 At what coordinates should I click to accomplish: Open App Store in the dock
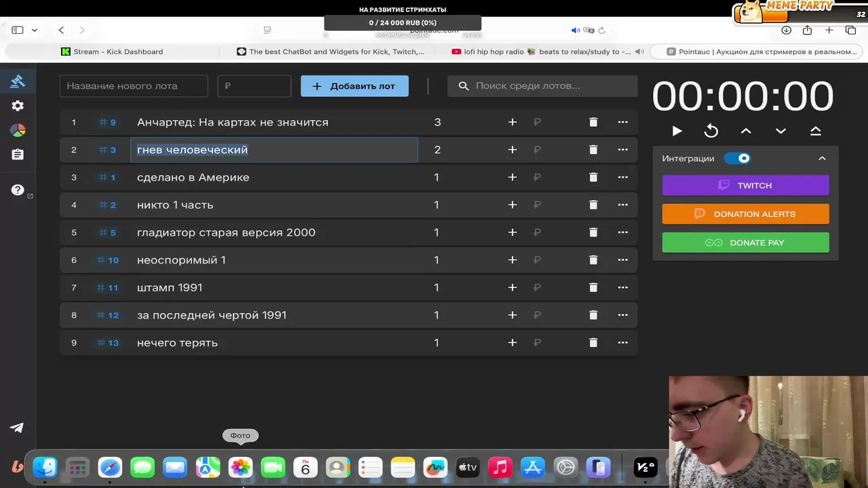point(533,468)
